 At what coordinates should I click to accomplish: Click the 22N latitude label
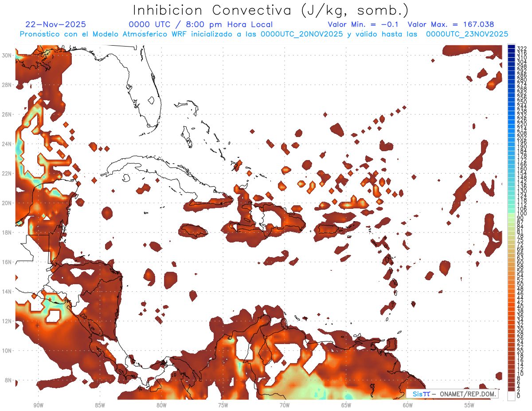[8, 173]
